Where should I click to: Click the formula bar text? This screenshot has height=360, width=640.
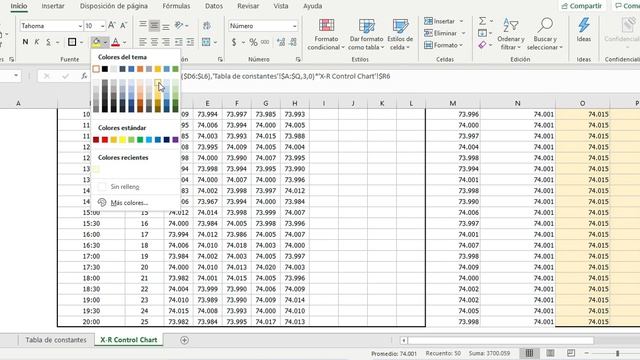(x=286, y=76)
